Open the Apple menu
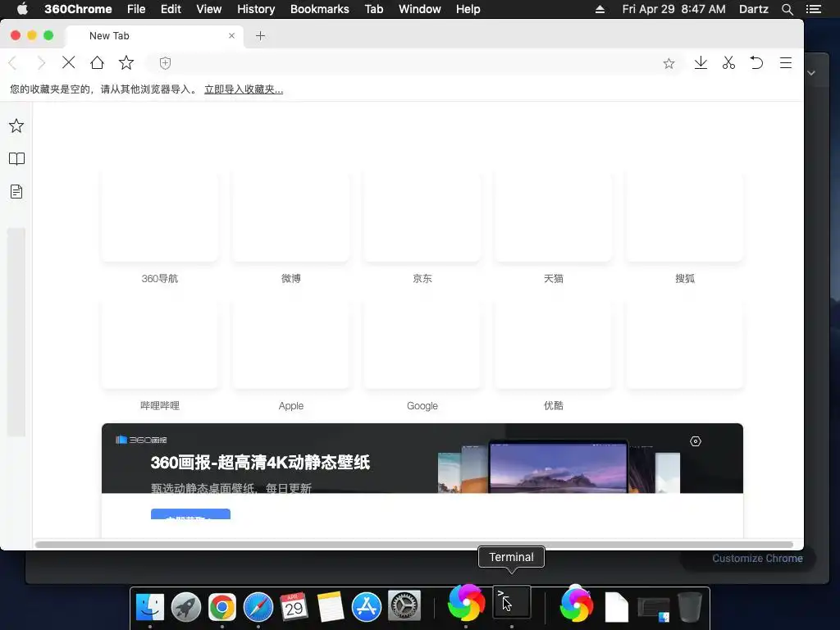The image size is (840, 630). 22,9
